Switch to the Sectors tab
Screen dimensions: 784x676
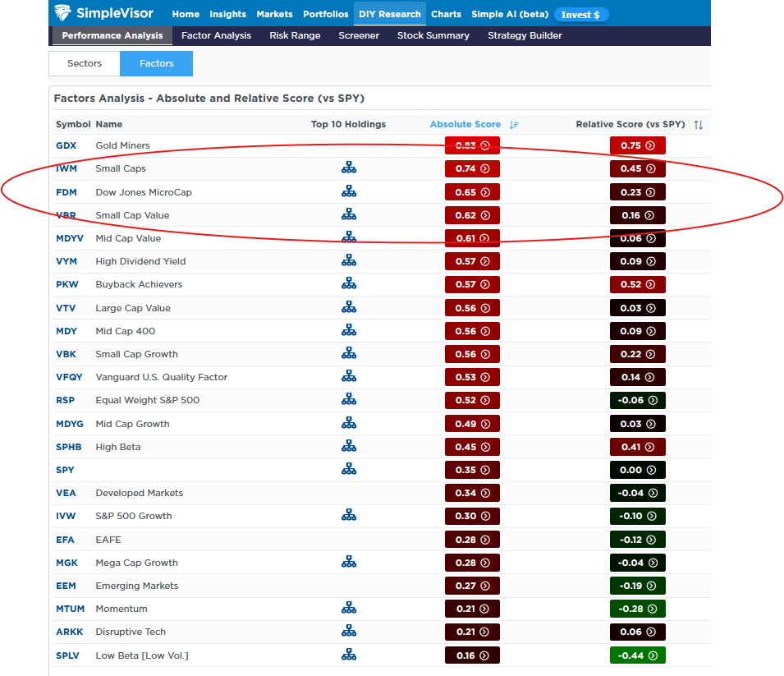[85, 63]
